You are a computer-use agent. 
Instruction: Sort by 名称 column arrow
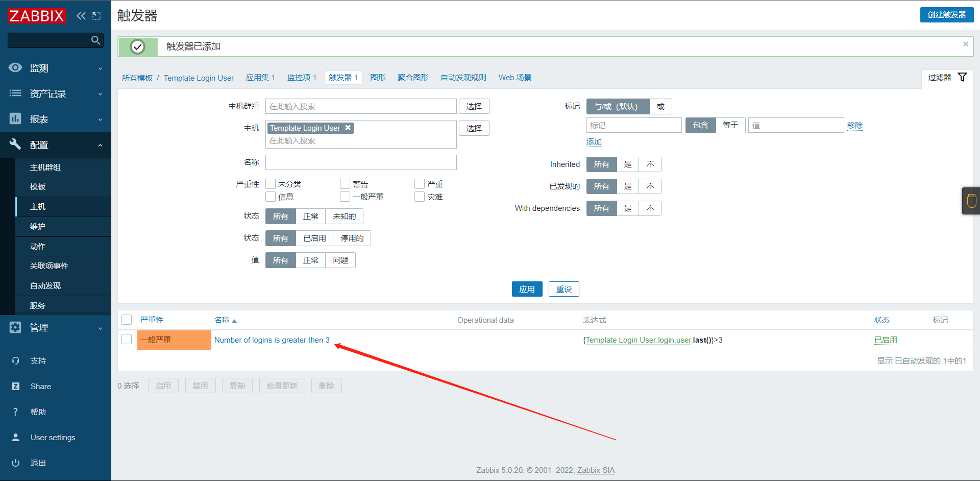(234, 321)
